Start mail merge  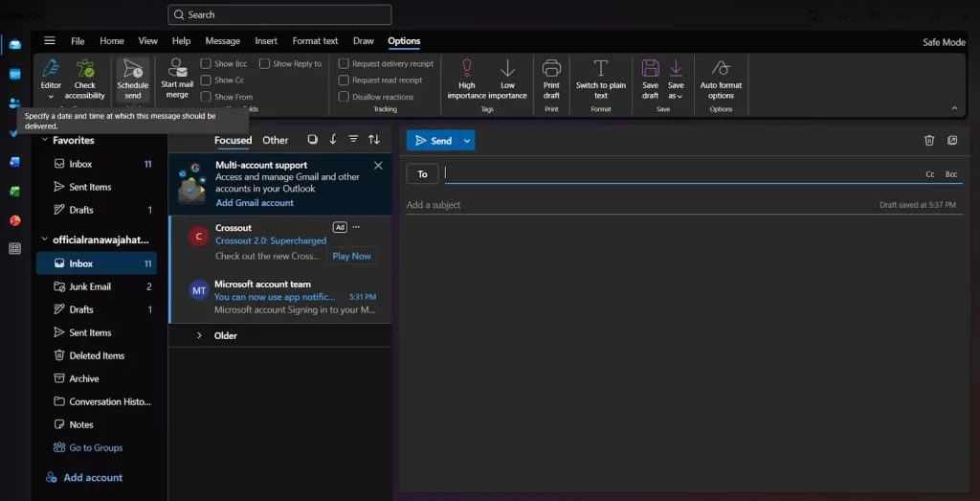[x=177, y=80]
